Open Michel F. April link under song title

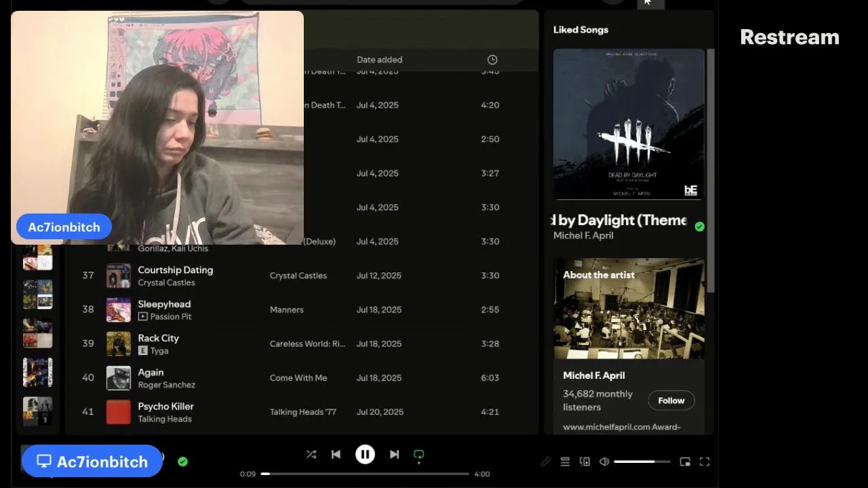click(583, 235)
